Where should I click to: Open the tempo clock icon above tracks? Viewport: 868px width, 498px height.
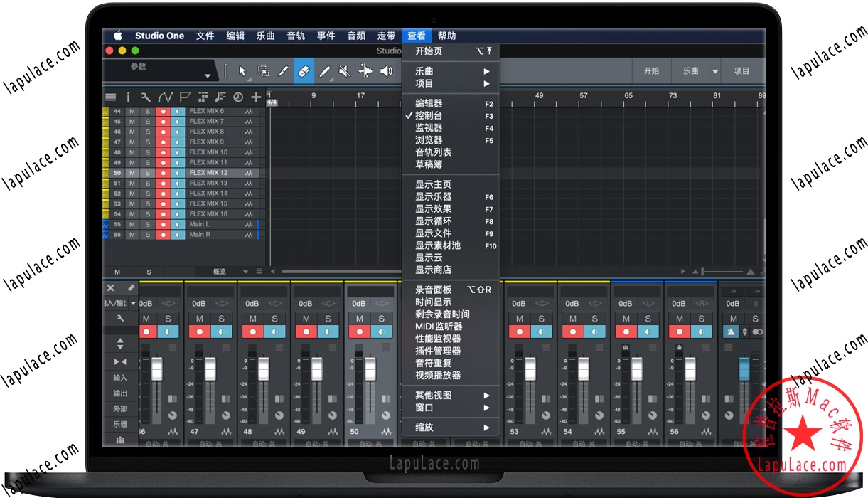tap(238, 97)
